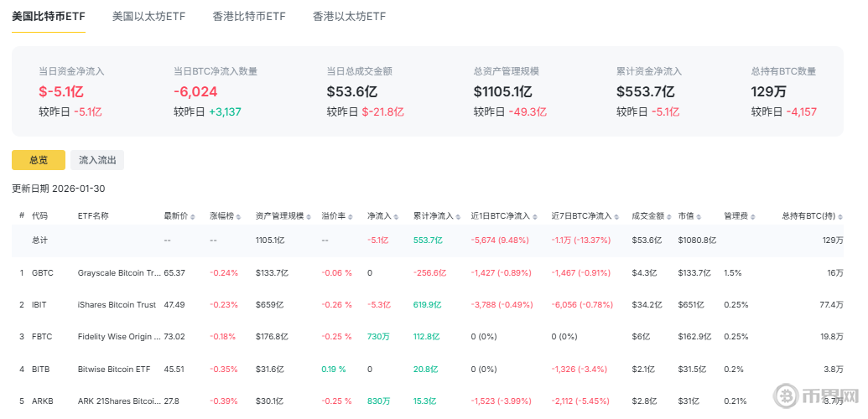Screen dimensions: 868x419
Task: Open GBTC ticker row
Action: coord(42,273)
